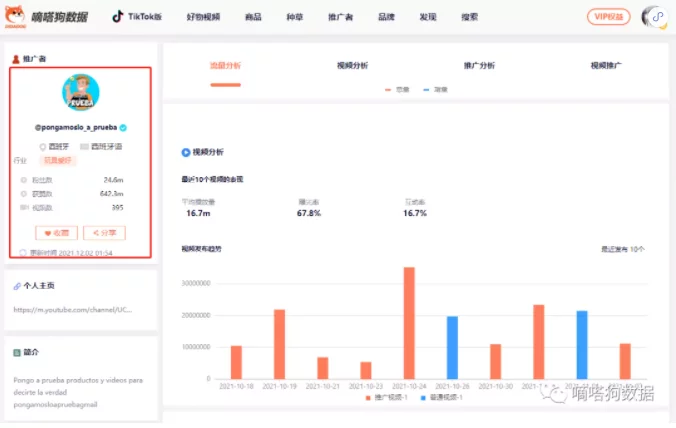Switch to the 推广分析 tab

479,66
